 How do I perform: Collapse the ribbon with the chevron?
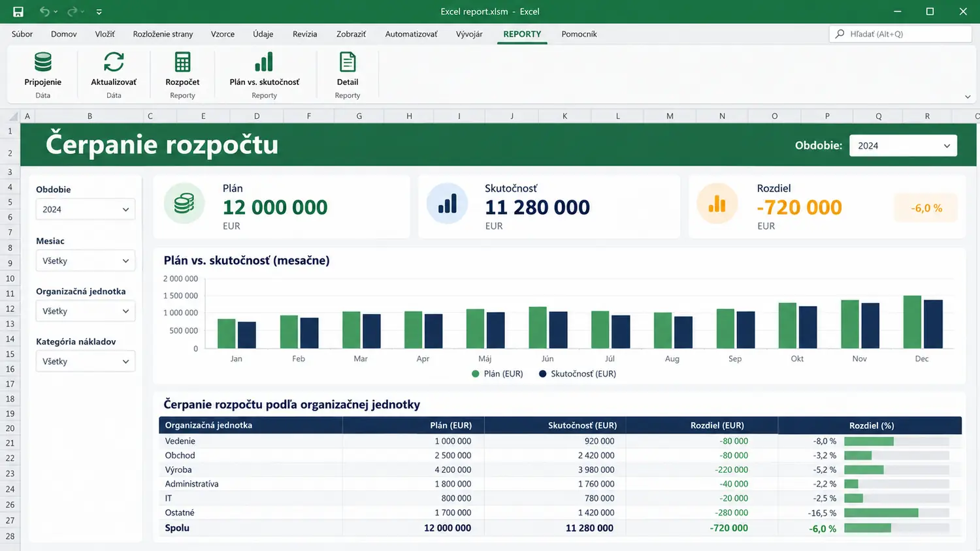click(x=968, y=97)
